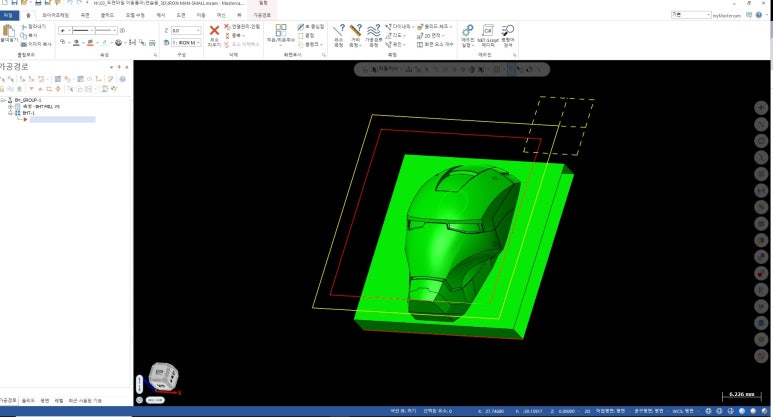The image size is (773, 417).
Task: Click the red up arrow in Toolpaths toolbar
Action: pyautogui.click(x=40, y=89)
